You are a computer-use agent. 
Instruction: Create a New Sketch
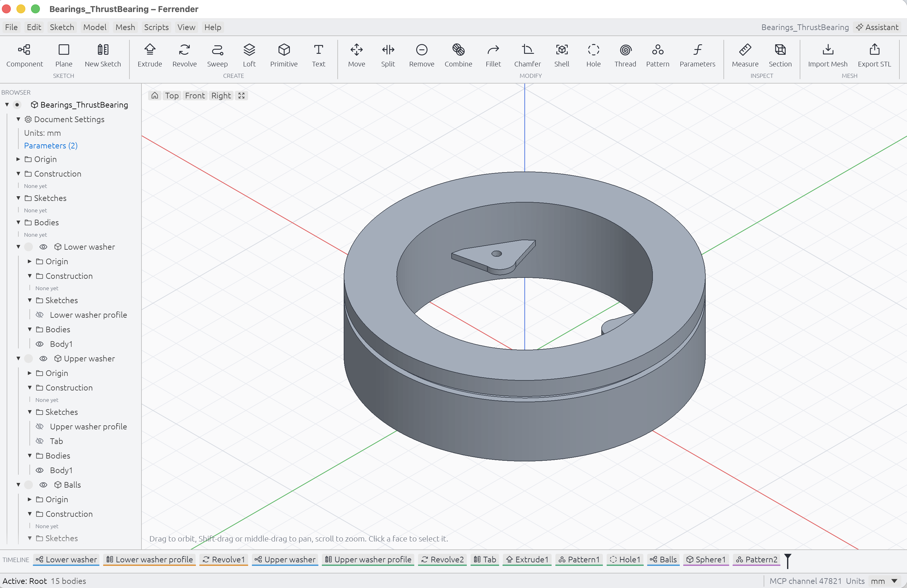103,55
